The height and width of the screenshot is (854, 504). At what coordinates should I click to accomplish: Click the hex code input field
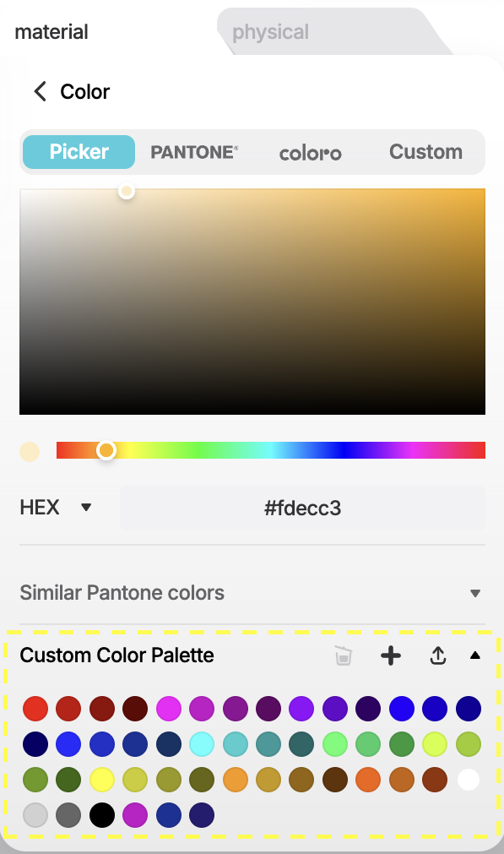pyautogui.click(x=302, y=507)
